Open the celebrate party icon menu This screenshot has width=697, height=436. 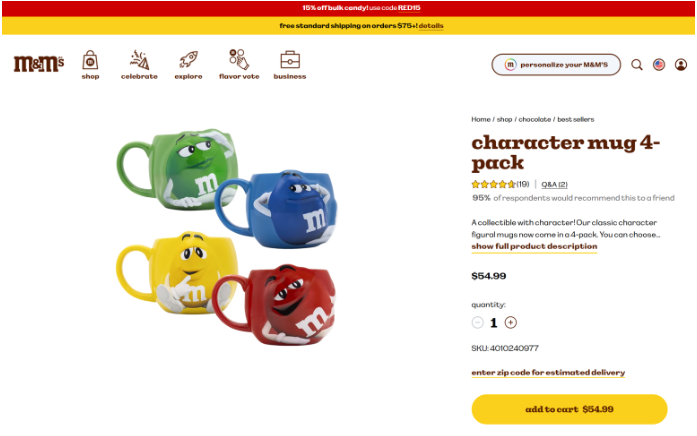(139, 64)
